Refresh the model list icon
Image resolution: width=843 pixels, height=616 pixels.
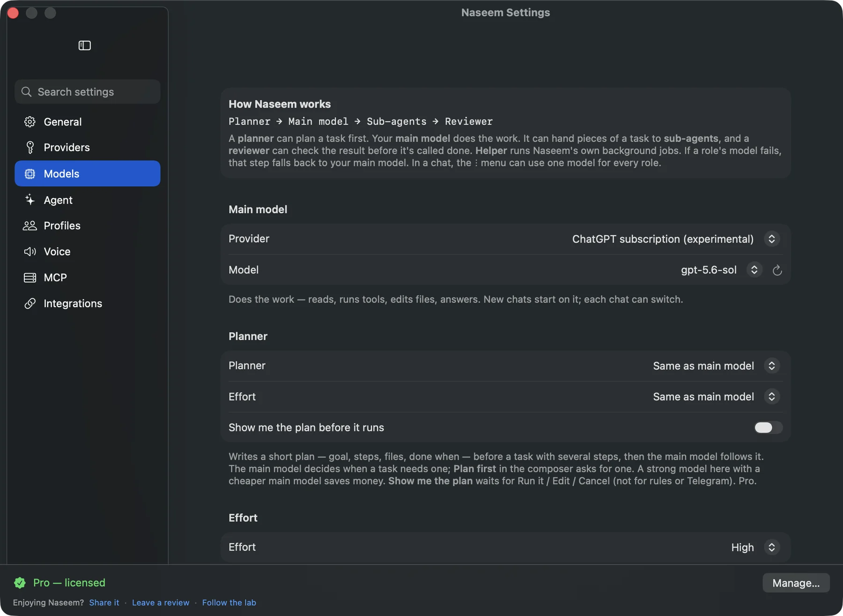click(x=777, y=270)
